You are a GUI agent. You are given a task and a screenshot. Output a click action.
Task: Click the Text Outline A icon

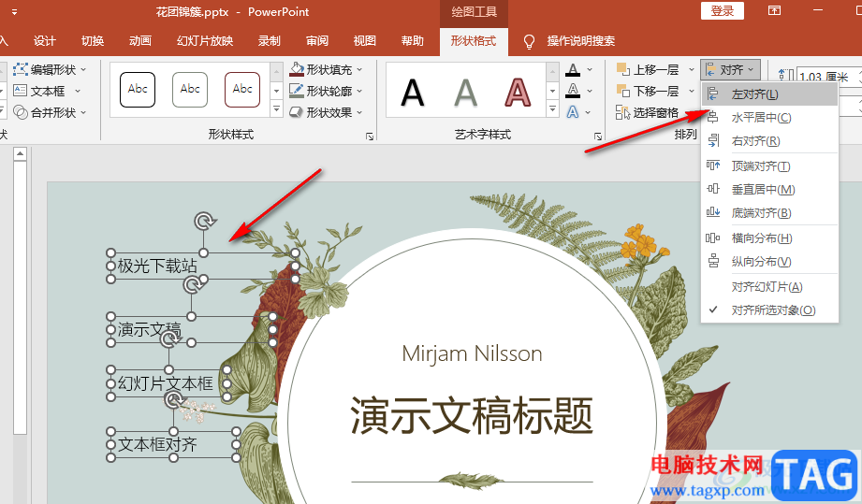pos(573,91)
